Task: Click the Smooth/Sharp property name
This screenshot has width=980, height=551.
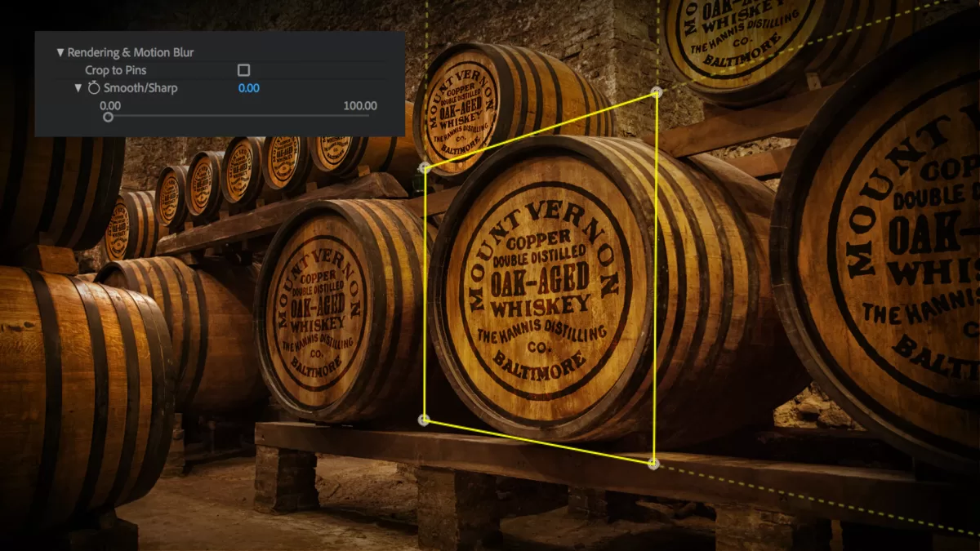Action: pos(140,88)
